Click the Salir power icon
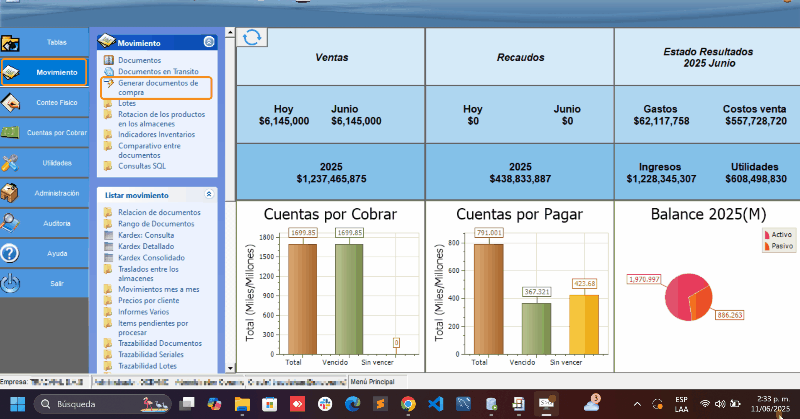This screenshot has width=800, height=419. click(x=12, y=283)
